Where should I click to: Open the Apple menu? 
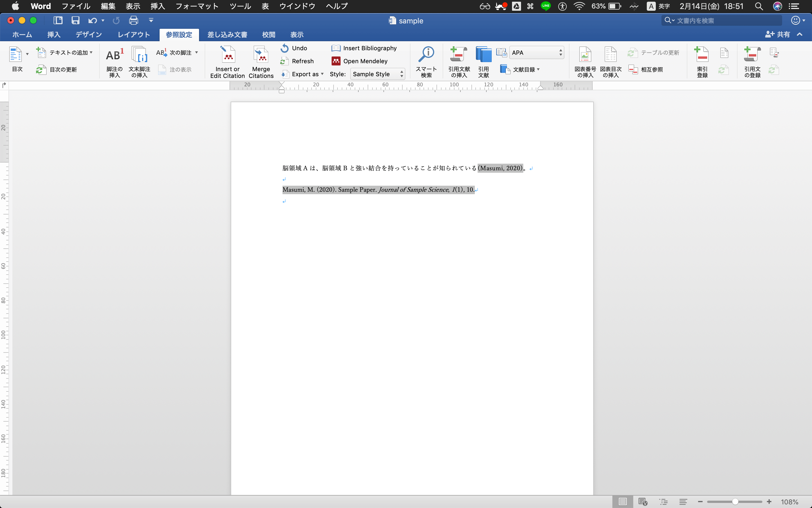coord(15,6)
